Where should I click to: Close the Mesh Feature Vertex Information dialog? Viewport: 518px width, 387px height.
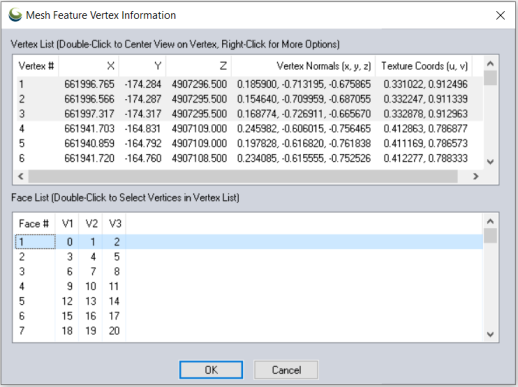click(500, 15)
